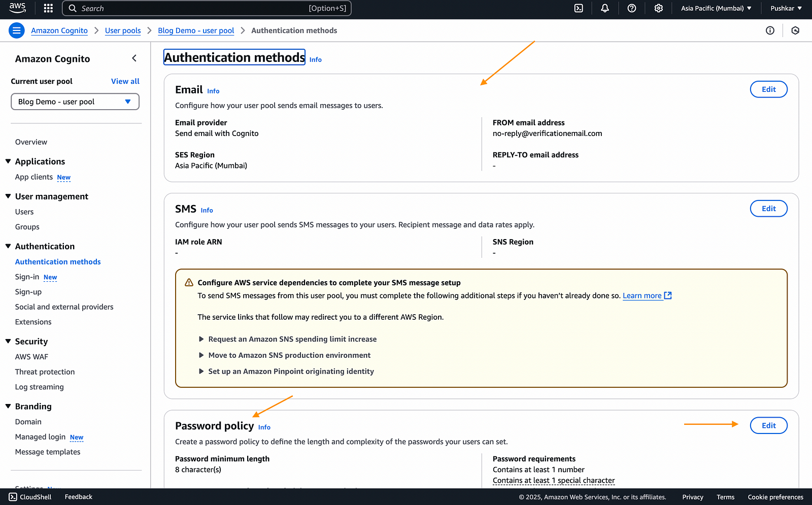Image resolution: width=812 pixels, height=505 pixels.
Task: Click View all user pools link
Action: 125,81
